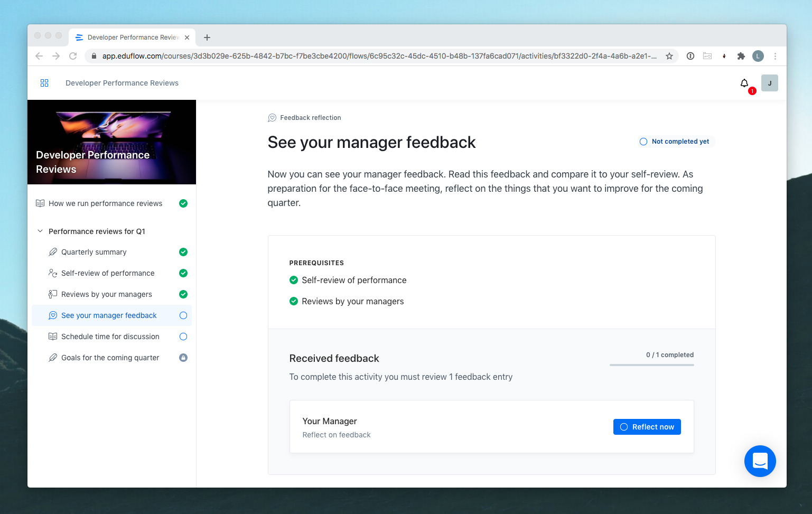Screen dimensions: 812x514
Task: Close the Developer Performance Review tab
Action: tap(187, 38)
